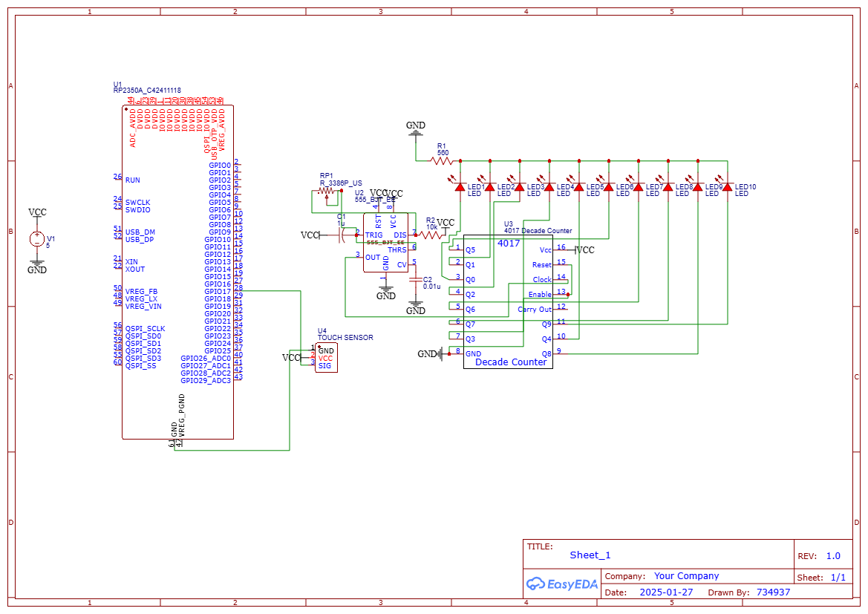Click the Sheet_1 title text
Viewport: 868px width, 614px height.
tap(589, 555)
